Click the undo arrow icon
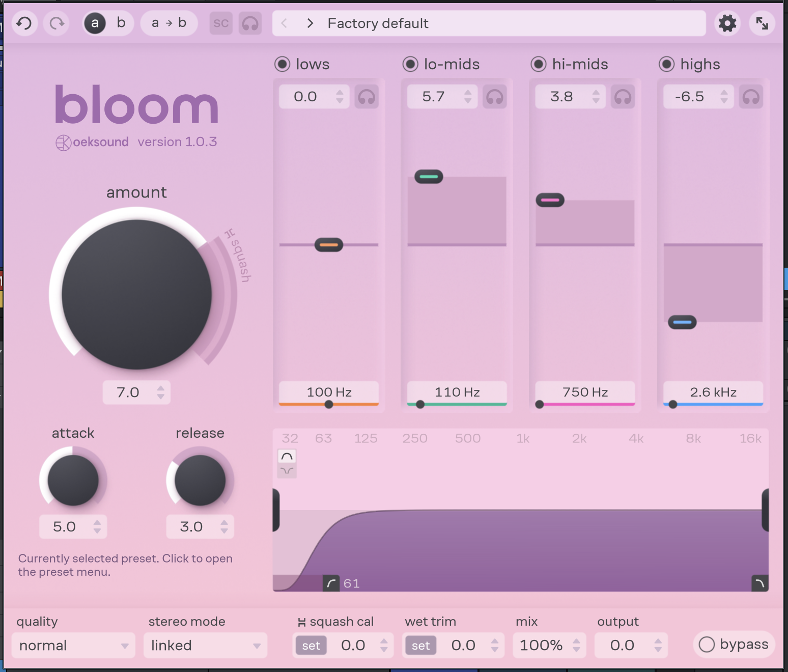 (24, 23)
